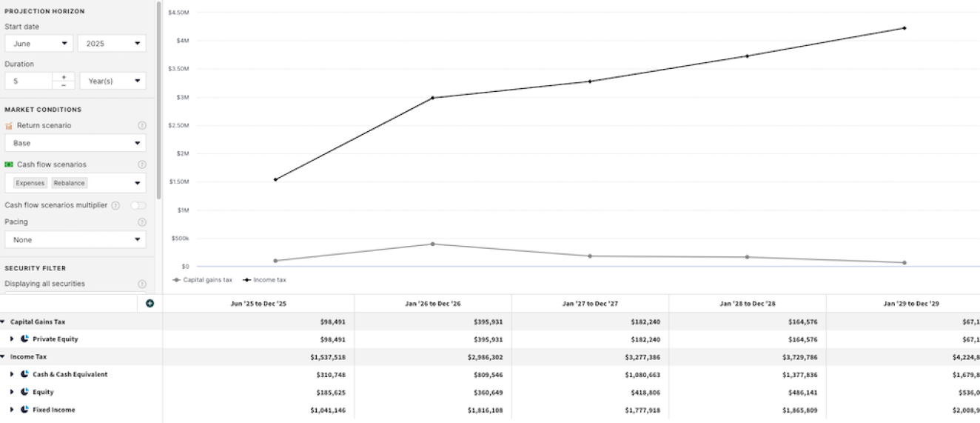Click the help icon beside Return scenario
This screenshot has height=423, width=980.
[142, 126]
